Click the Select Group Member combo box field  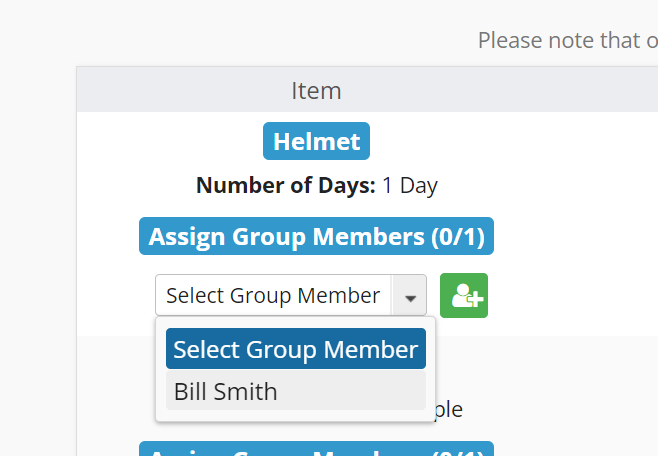click(x=273, y=296)
